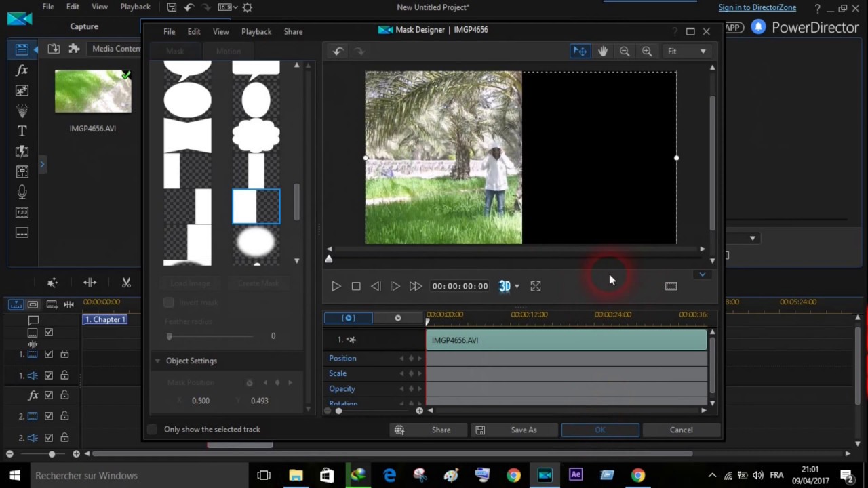Screen dimensions: 868x488
Task: Open Mask Designer Edit menu
Action: tap(194, 31)
